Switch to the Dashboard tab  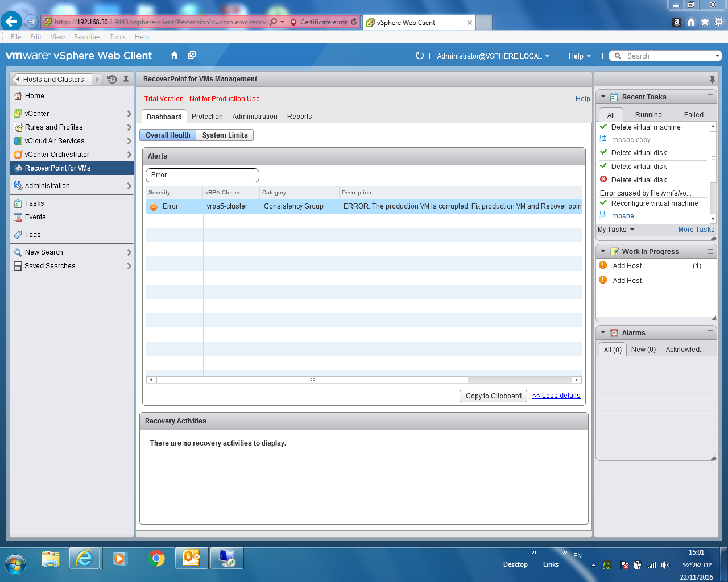pos(164,117)
